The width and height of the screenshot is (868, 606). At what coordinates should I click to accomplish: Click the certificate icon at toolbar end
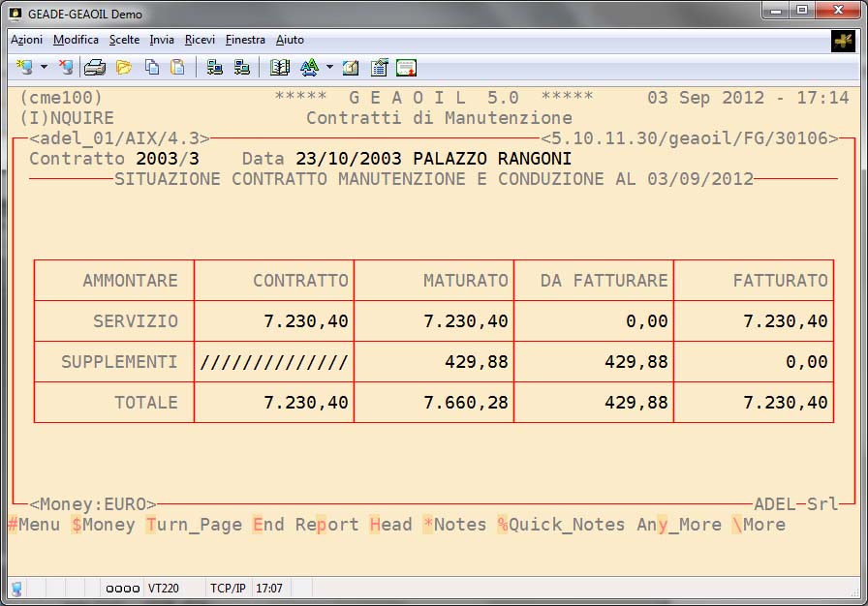(406, 68)
